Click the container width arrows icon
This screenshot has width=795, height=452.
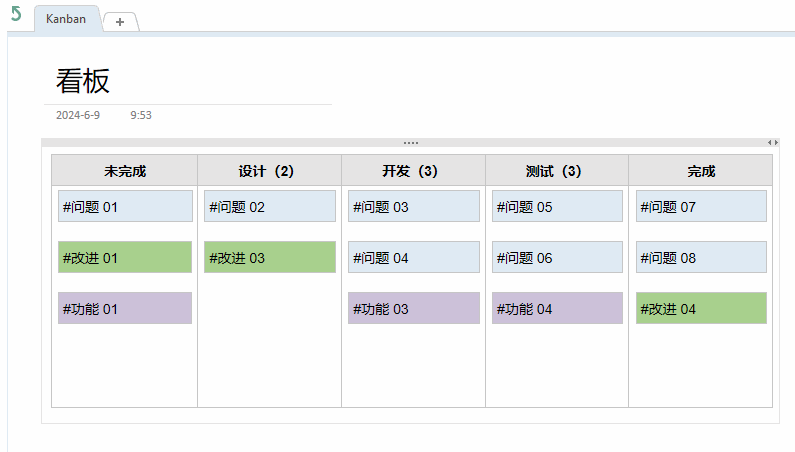coord(773,143)
